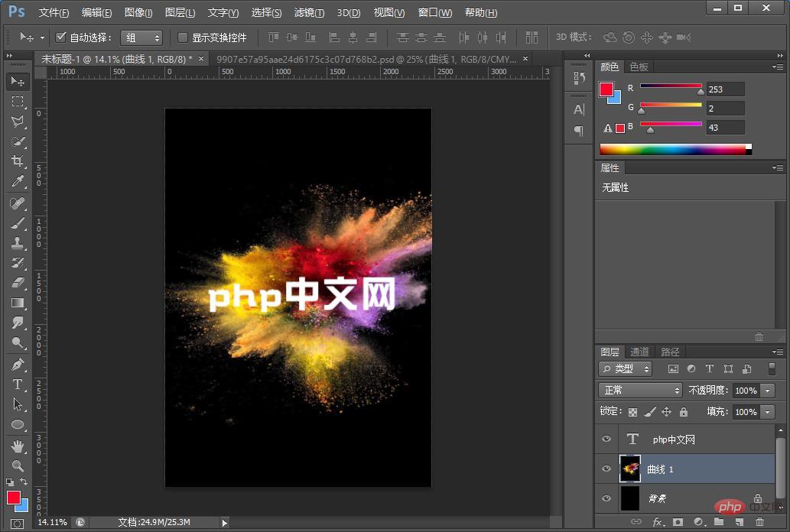790x532 pixels.
Task: Open the Layers panel options menu
Action: pos(778,352)
